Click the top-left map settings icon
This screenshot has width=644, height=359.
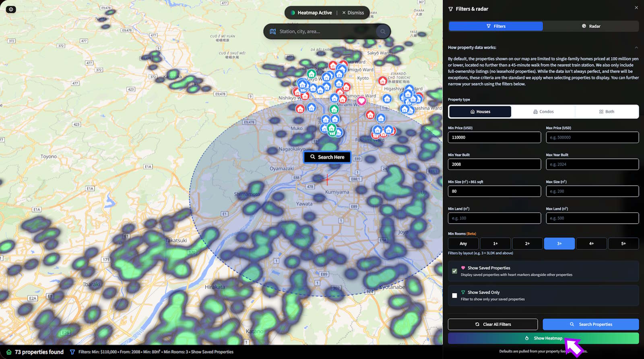pos(11,9)
